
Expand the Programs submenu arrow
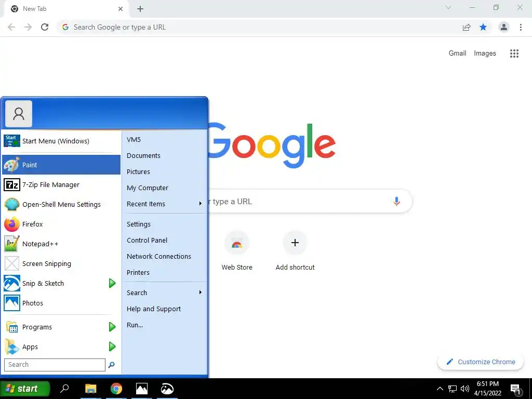pyautogui.click(x=112, y=327)
